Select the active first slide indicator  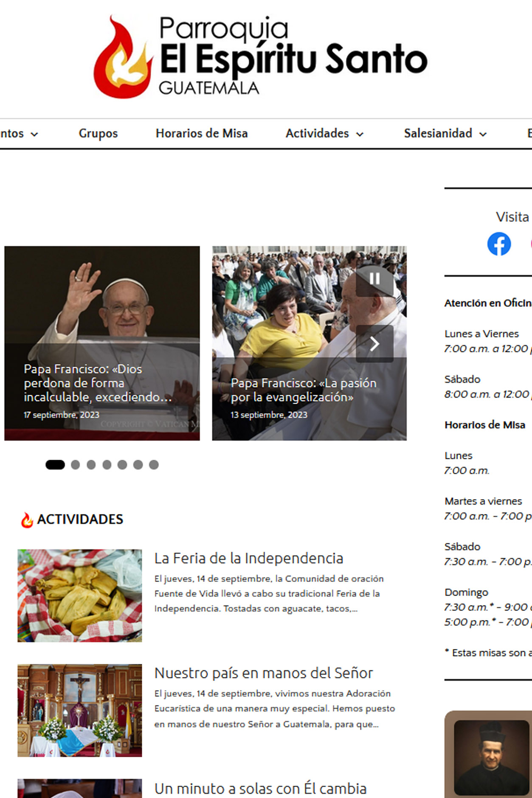click(55, 465)
